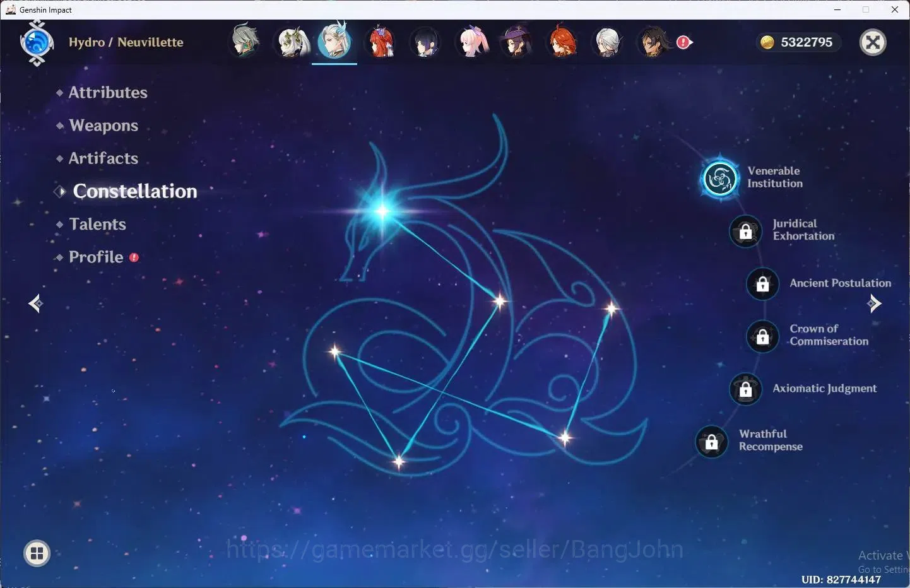Choose the pink-haired character portrait

tap(472, 42)
